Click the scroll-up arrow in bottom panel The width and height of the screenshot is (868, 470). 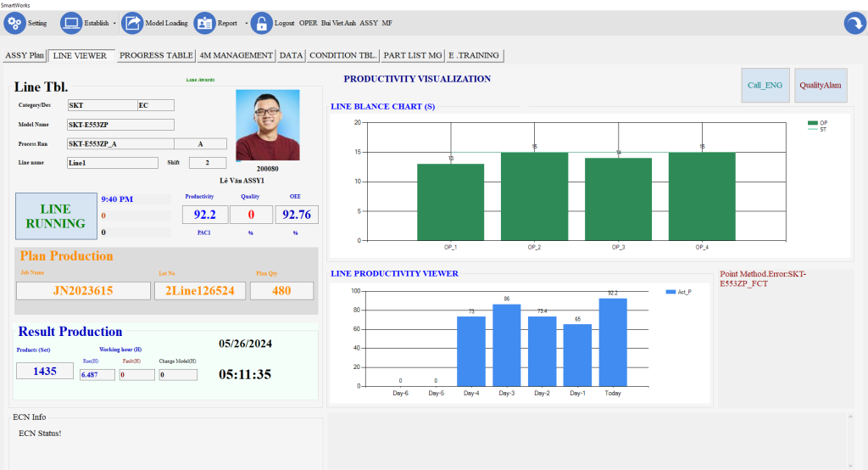pos(851,417)
